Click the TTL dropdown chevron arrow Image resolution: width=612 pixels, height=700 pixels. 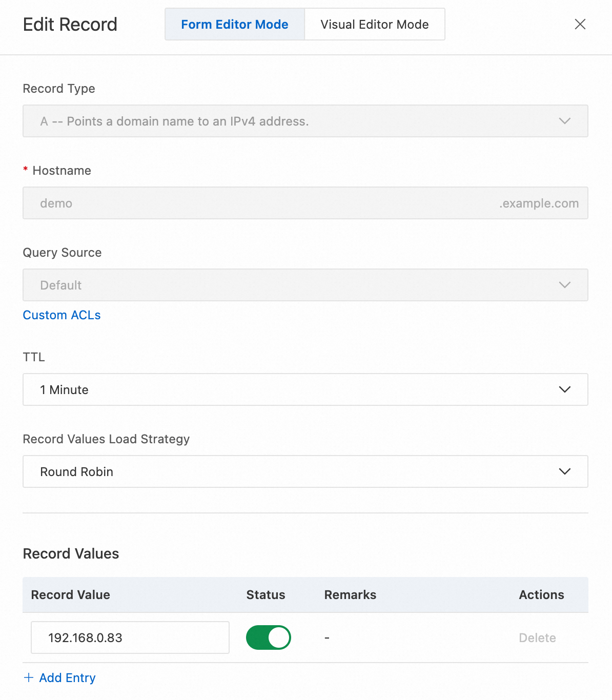click(564, 389)
